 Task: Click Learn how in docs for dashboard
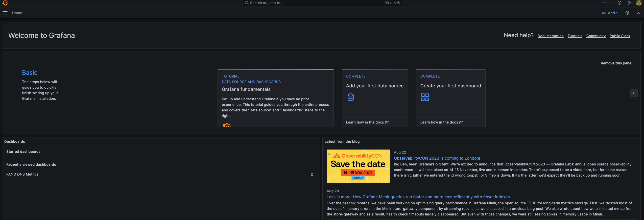click(x=441, y=122)
